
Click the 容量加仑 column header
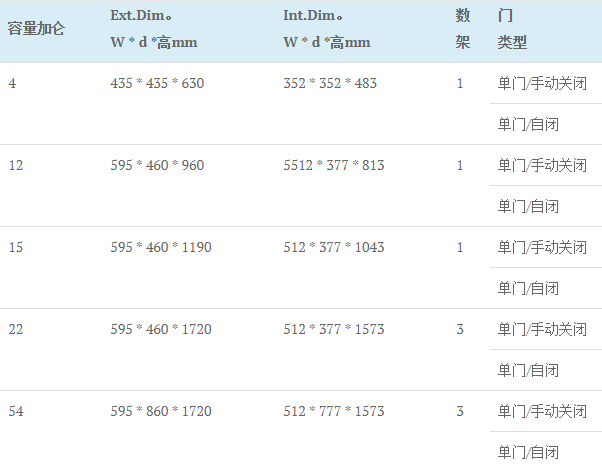pos(36,29)
